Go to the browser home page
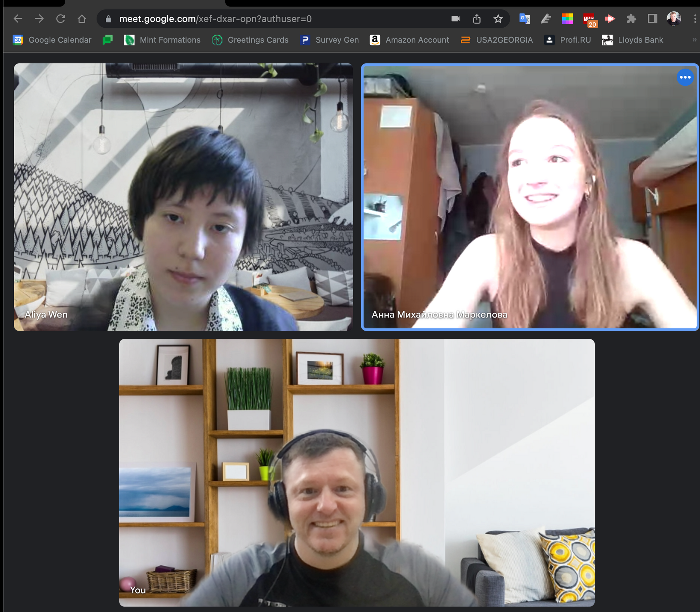 click(82, 19)
